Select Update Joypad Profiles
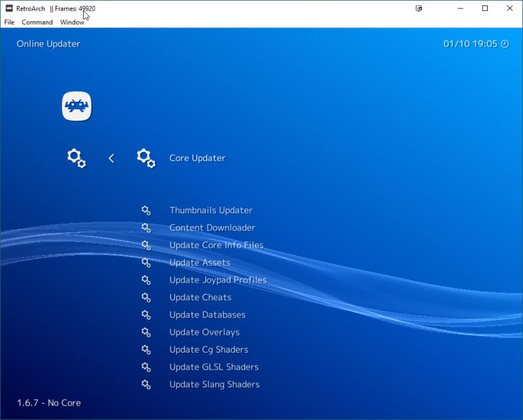Image resolution: width=523 pixels, height=420 pixels. [x=216, y=279]
